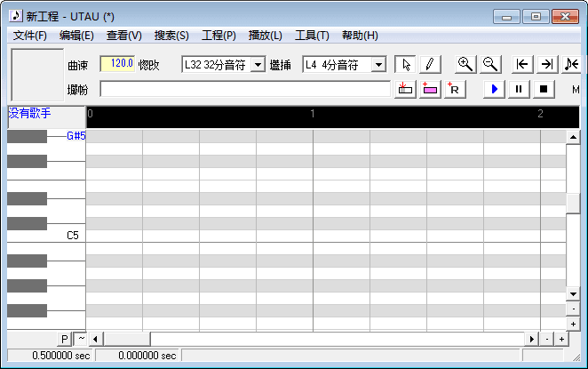Image resolution: width=588 pixels, height=369 pixels.
Task: Open the 文件(F) menu
Action: tap(30, 36)
